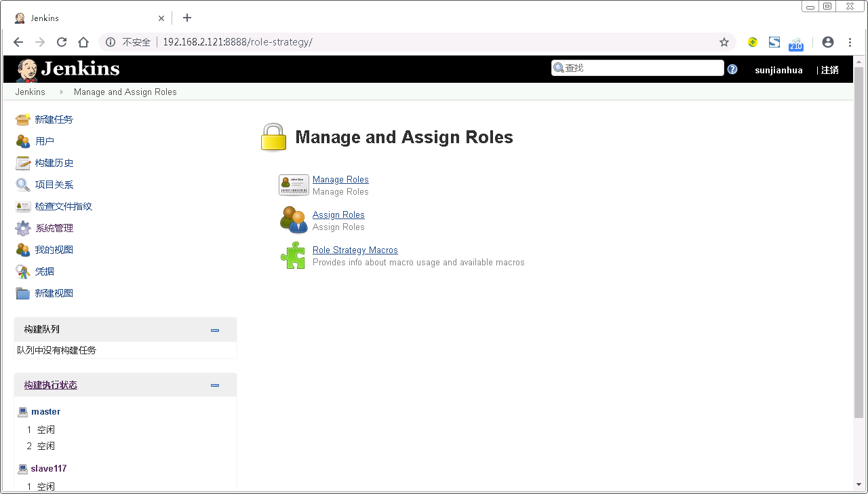Click the mail extension icon with badge 210
The width and height of the screenshot is (868, 494).
[796, 43]
